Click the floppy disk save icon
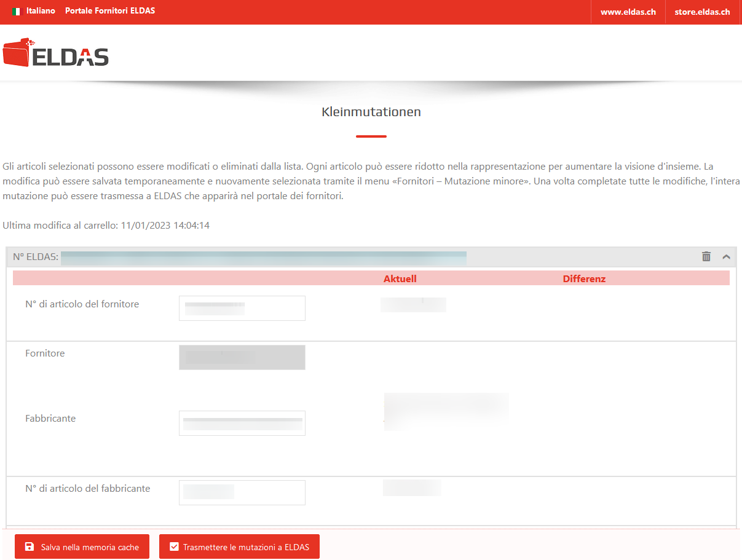Screen dimensions: 742x560 (29, 546)
